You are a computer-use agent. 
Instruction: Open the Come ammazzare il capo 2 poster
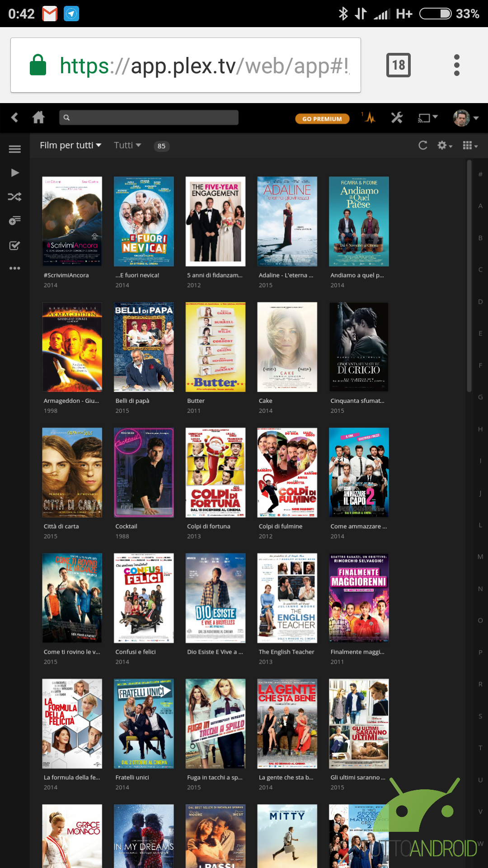pyautogui.click(x=359, y=472)
